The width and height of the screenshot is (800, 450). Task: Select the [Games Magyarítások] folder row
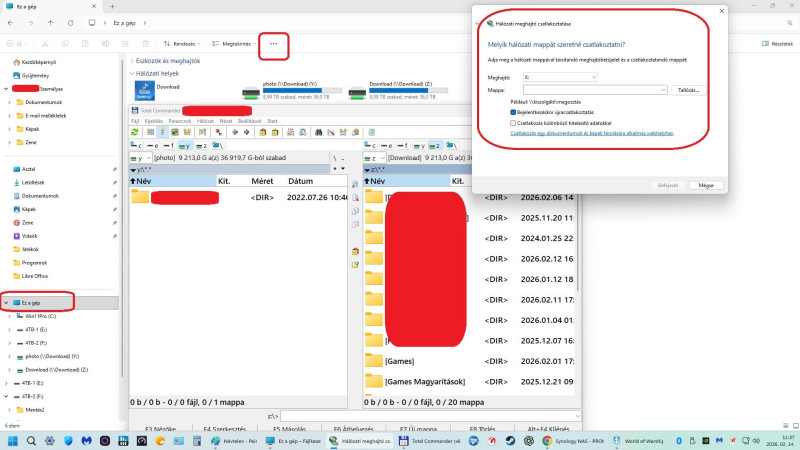pos(469,382)
